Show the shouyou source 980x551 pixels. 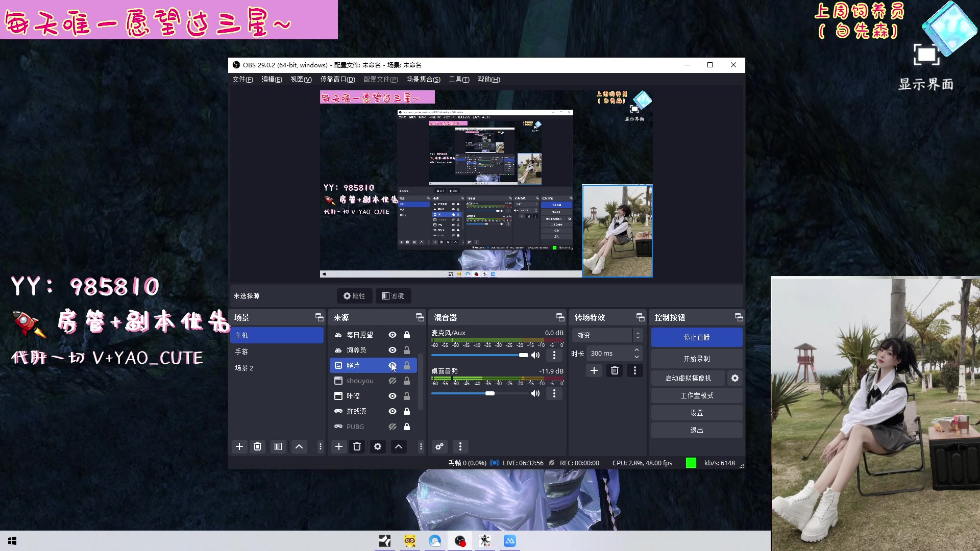point(393,381)
